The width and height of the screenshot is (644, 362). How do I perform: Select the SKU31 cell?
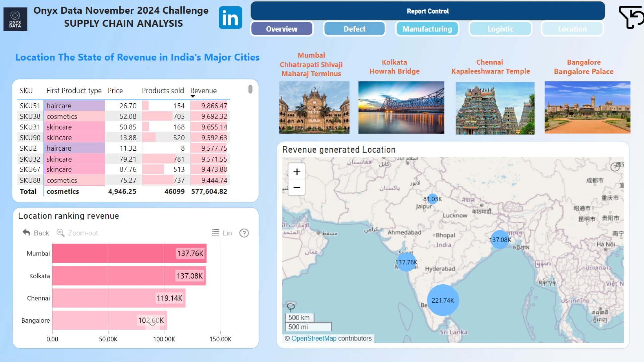coord(30,127)
